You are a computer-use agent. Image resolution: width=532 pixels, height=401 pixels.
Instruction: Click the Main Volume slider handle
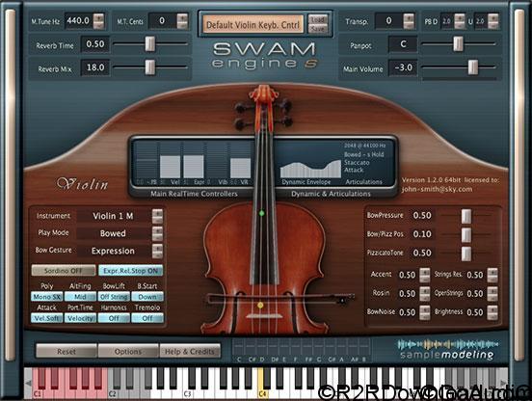coord(473,67)
